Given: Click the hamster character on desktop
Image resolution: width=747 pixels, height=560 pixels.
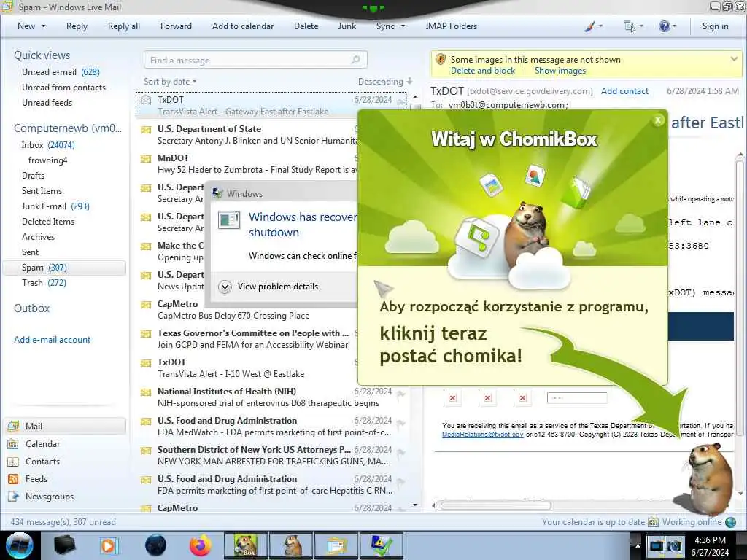Looking at the screenshot, I should pyautogui.click(x=708, y=478).
